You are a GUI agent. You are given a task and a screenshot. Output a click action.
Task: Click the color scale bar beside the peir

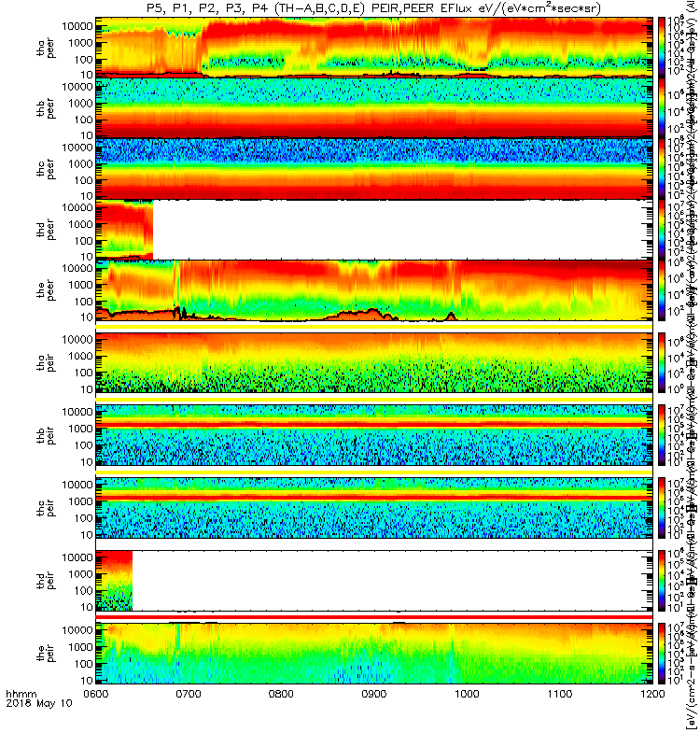pyautogui.click(x=662, y=653)
